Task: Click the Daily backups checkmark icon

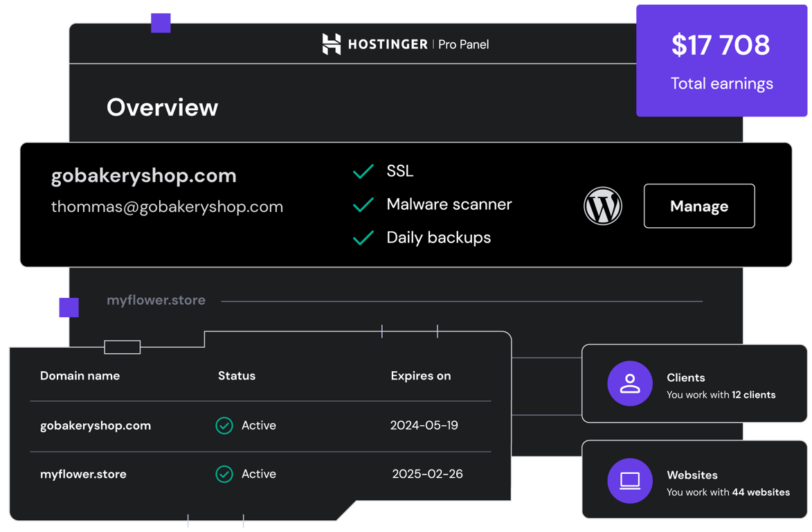Action: pyautogui.click(x=363, y=238)
